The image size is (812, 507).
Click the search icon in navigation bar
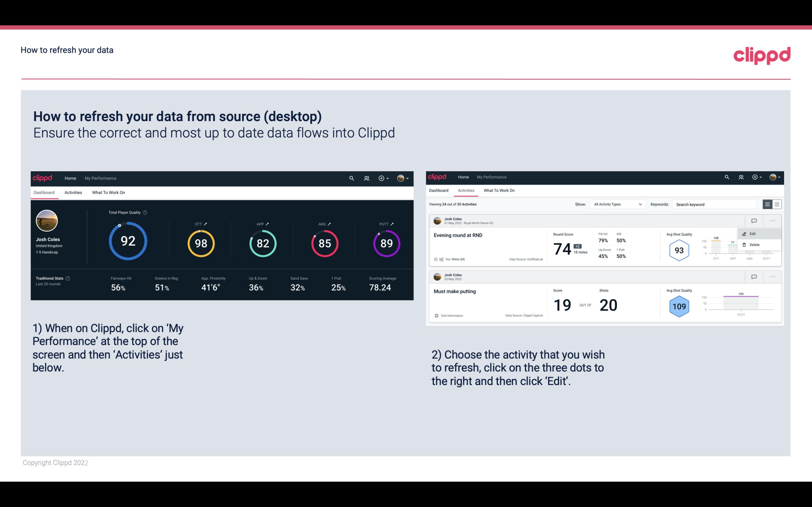351,177
